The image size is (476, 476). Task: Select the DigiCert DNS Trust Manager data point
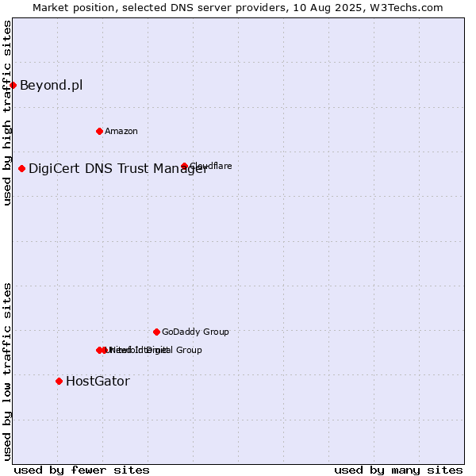[x=22, y=168]
